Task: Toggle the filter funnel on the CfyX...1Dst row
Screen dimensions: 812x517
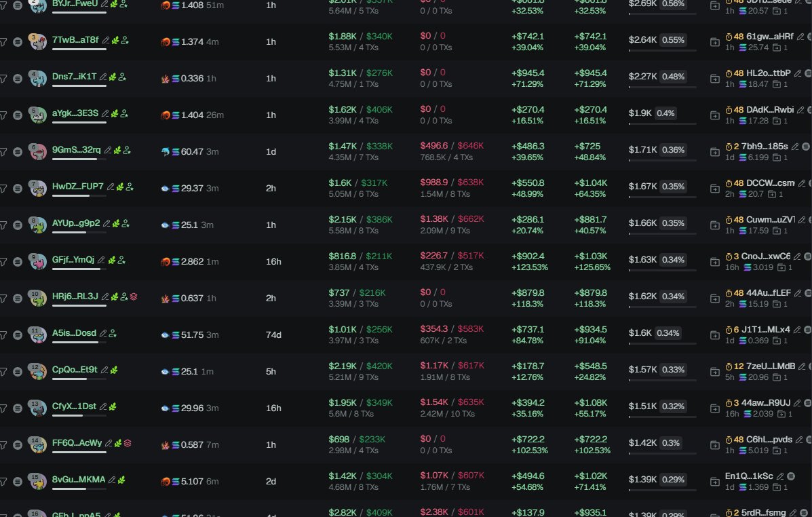Action: [3, 408]
